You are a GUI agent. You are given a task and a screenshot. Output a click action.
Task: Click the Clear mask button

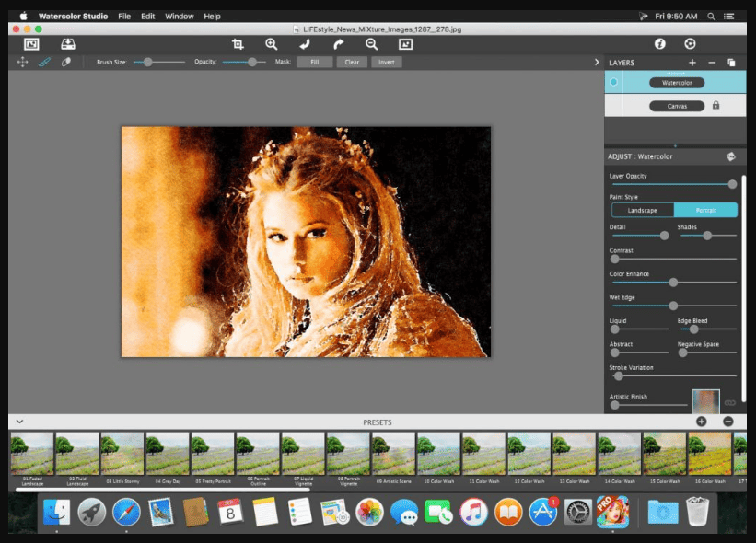352,63
